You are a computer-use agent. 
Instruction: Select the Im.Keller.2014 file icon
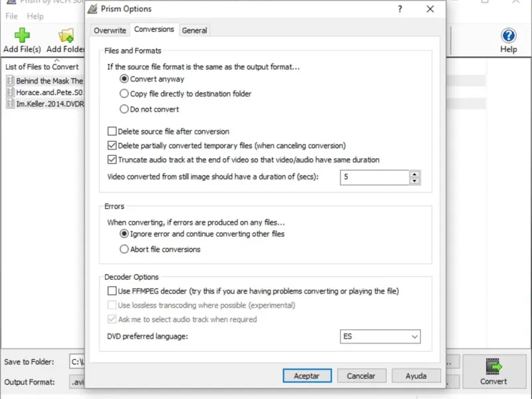[10, 104]
